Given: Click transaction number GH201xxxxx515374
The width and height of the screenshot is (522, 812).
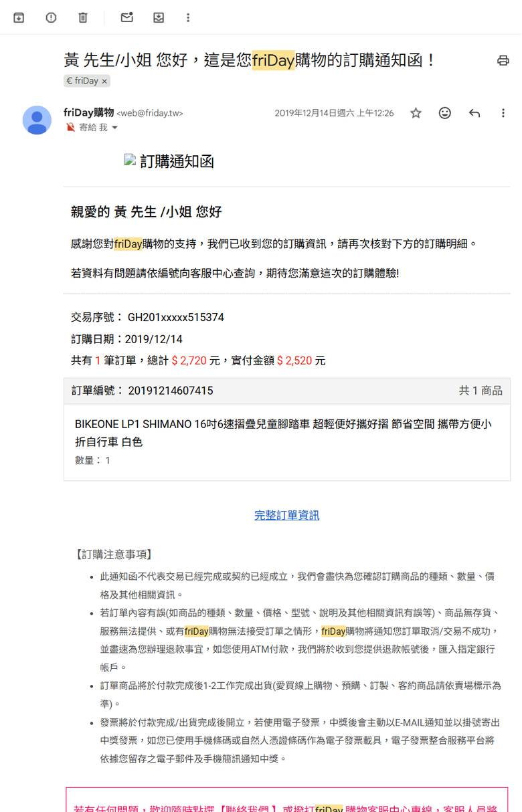Looking at the screenshot, I should tap(176, 317).
